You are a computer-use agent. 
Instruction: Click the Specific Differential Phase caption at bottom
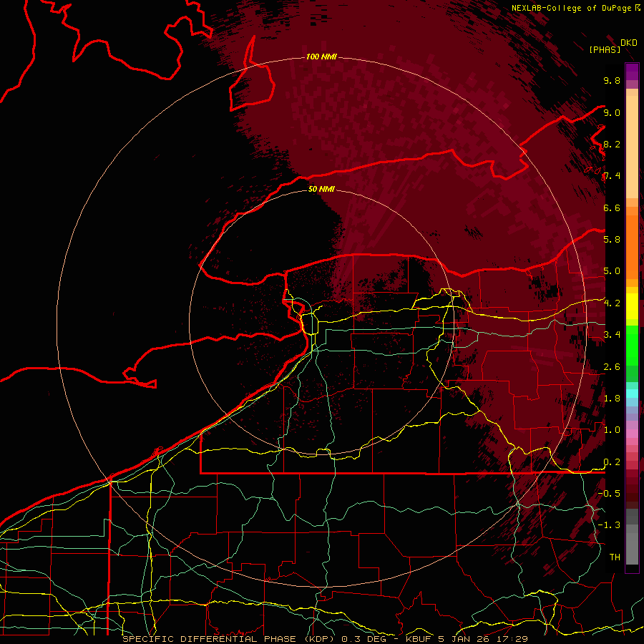coord(325,639)
